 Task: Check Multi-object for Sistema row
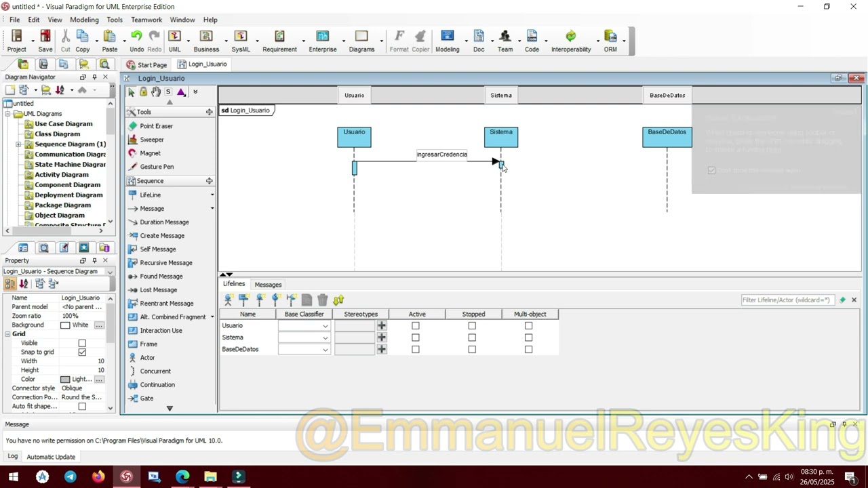(529, 338)
